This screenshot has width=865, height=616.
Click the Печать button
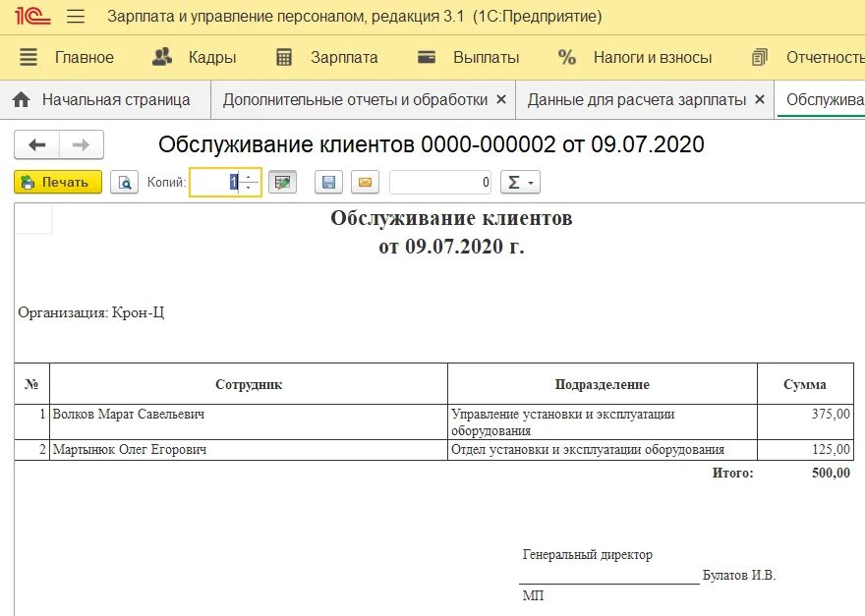tap(58, 182)
